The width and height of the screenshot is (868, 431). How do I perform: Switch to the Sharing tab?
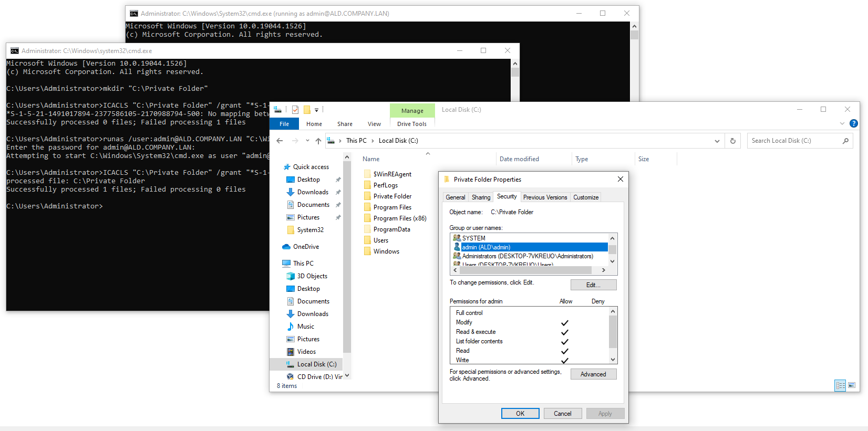point(481,197)
